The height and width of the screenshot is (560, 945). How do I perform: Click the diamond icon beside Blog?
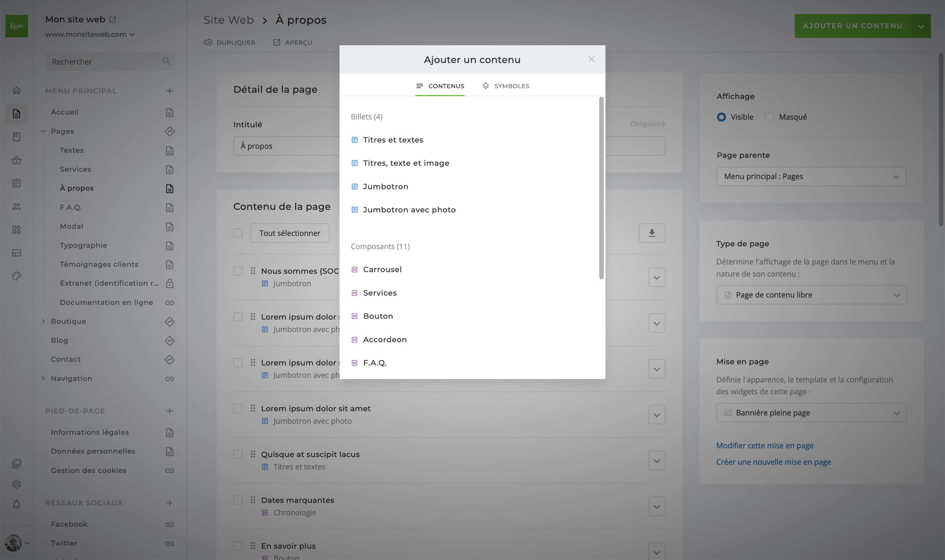(x=169, y=341)
